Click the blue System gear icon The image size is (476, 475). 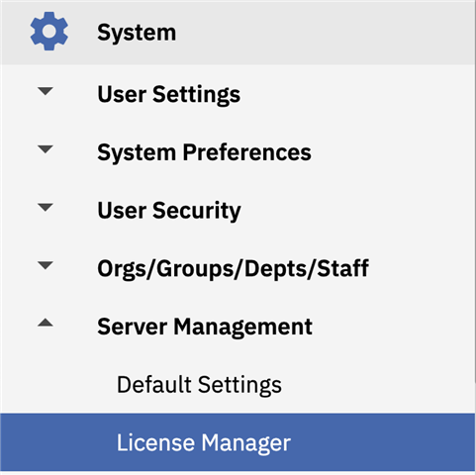click(x=49, y=32)
